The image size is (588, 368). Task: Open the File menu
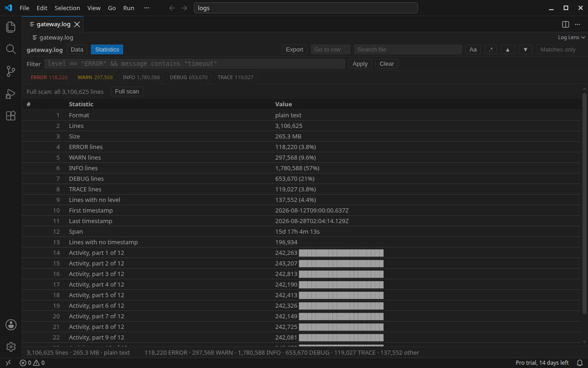tap(24, 8)
